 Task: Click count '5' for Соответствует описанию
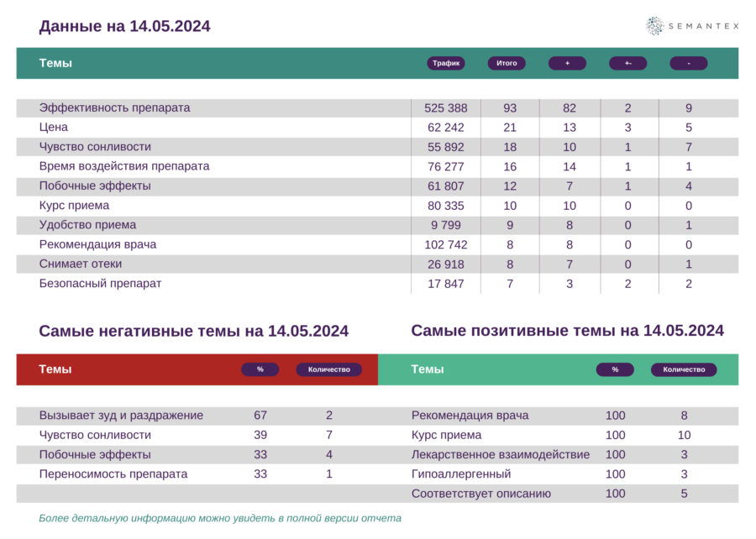(x=684, y=494)
